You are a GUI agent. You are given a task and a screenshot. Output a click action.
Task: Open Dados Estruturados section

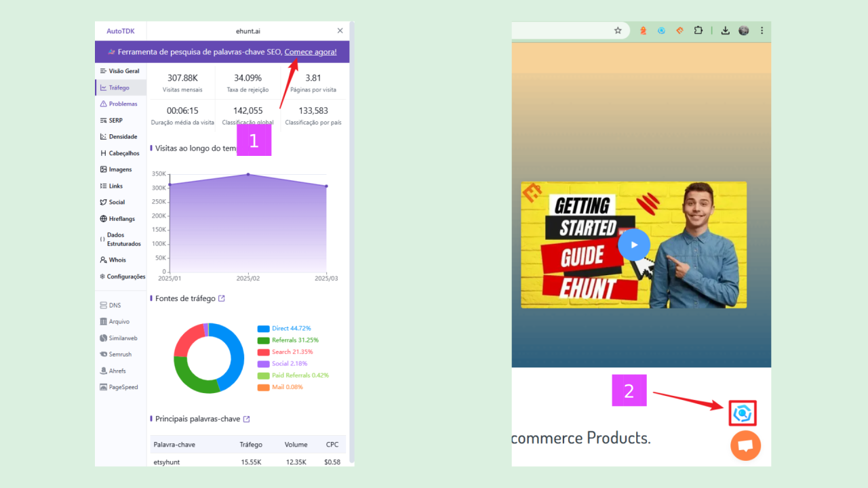[x=120, y=239]
